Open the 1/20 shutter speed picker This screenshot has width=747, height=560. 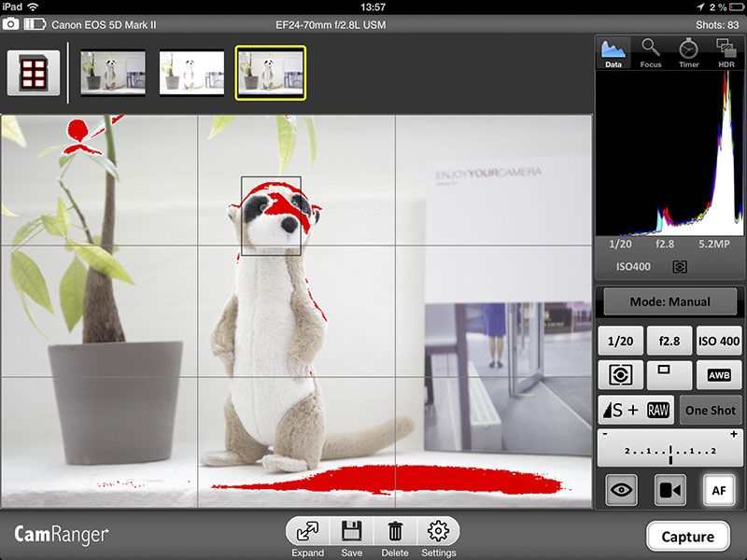(619, 342)
